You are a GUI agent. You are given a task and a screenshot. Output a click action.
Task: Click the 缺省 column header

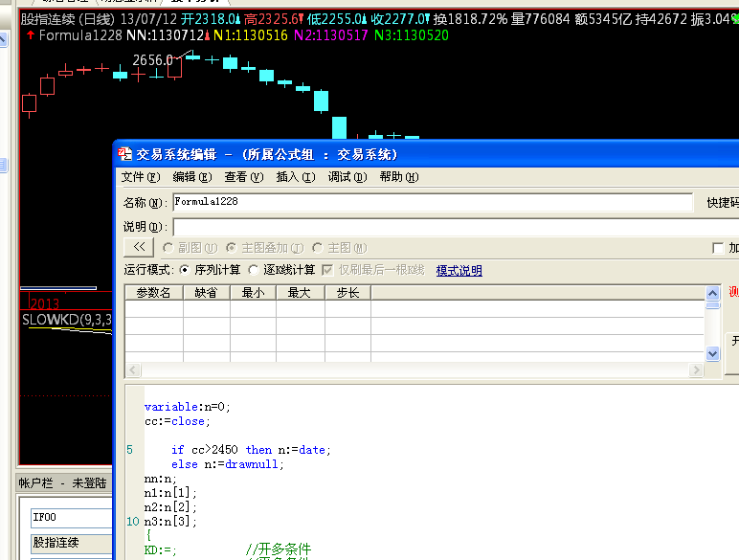click(207, 293)
